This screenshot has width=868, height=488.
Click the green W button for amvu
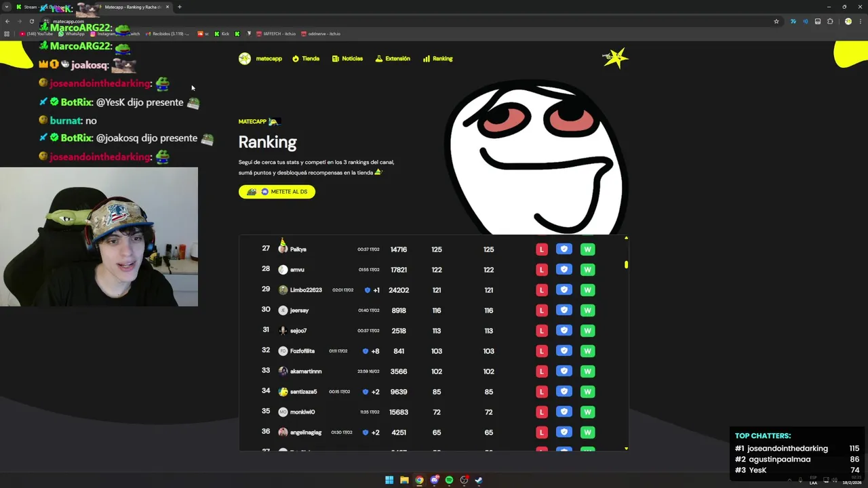[x=587, y=270]
